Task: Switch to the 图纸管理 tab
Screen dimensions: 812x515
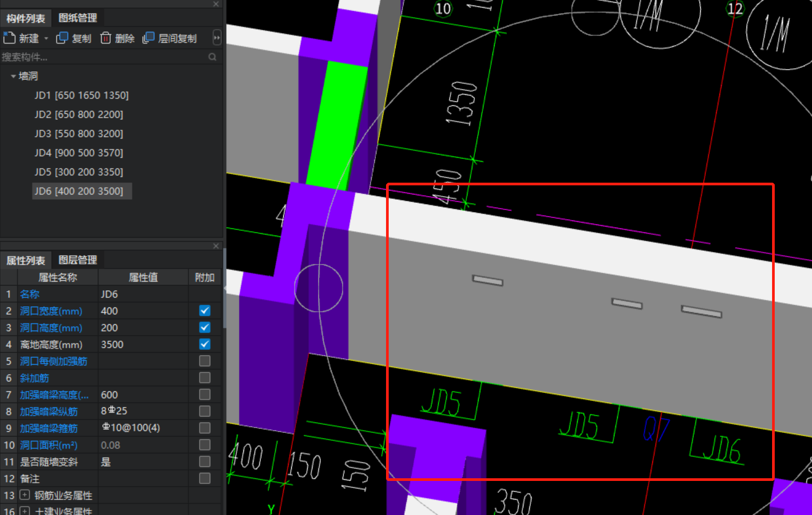Action: coord(78,18)
